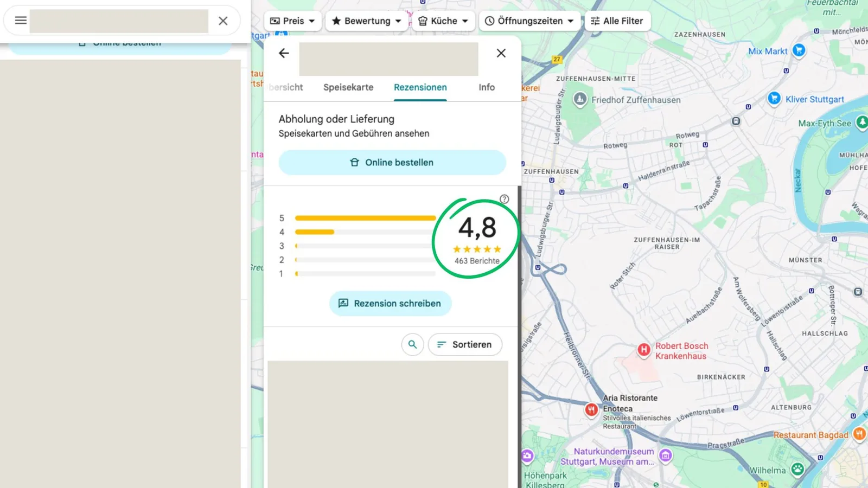Click the Max-Eyth See park pin
Viewport: 868px width, 488px height.
point(862,123)
